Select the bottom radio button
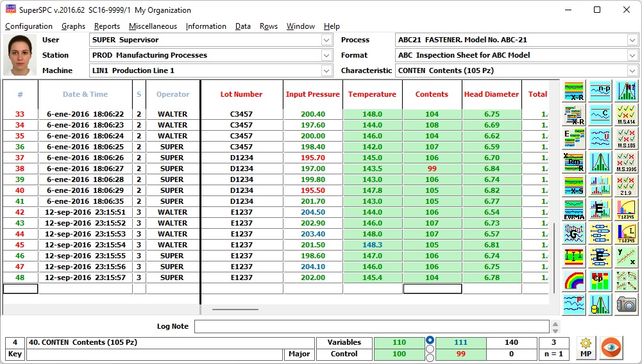Viewport: 642px width, 364px height. click(x=430, y=358)
